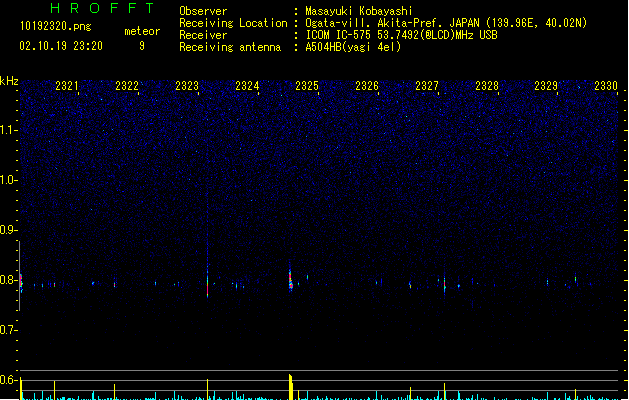Click the 'meteor' label

(x=142, y=31)
